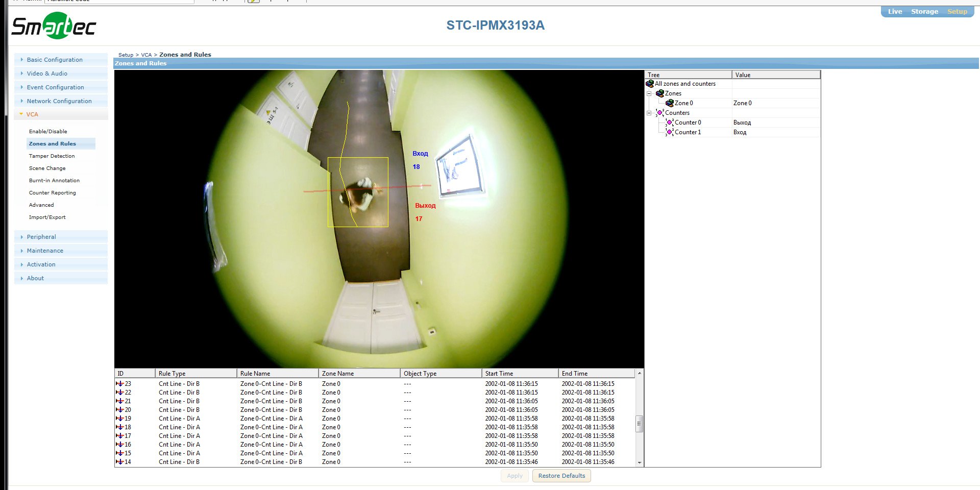This screenshot has height=490, width=980.
Task: Switch to the Live tab
Action: [894, 12]
